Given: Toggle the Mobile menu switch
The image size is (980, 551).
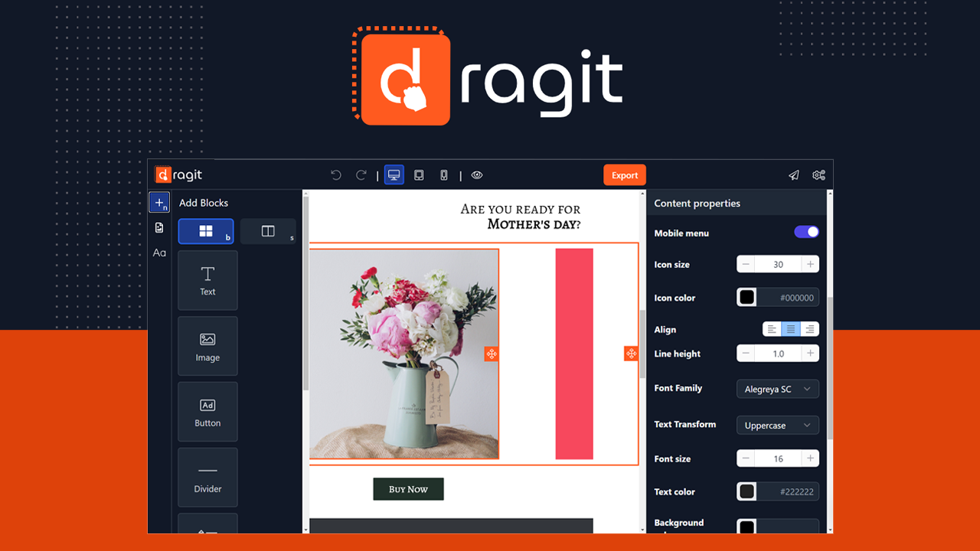Looking at the screenshot, I should [x=807, y=232].
